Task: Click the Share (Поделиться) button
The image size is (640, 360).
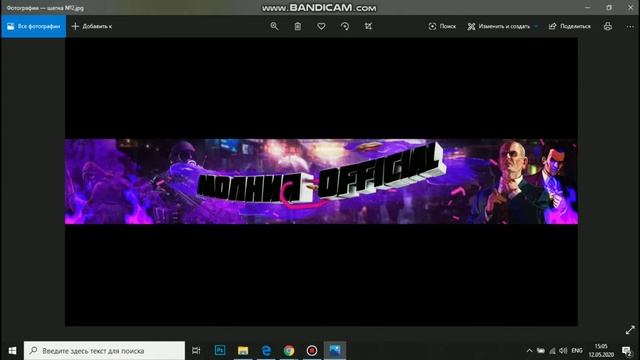Action: click(570, 26)
